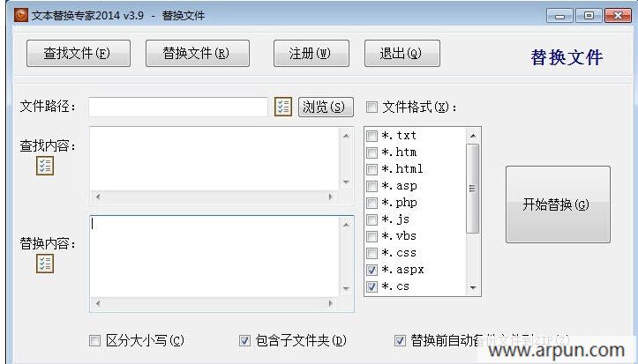Viewport: 638px width, 364px height.
Task: Click the list icon next to file path field
Action: click(283, 107)
